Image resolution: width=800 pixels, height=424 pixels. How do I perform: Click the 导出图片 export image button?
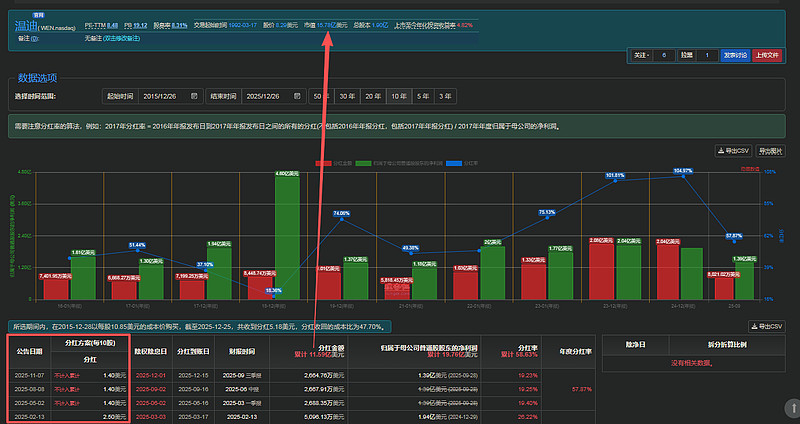[771, 150]
